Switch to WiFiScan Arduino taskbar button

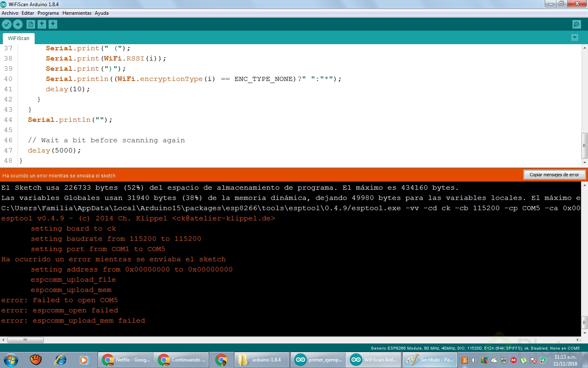tap(374, 360)
